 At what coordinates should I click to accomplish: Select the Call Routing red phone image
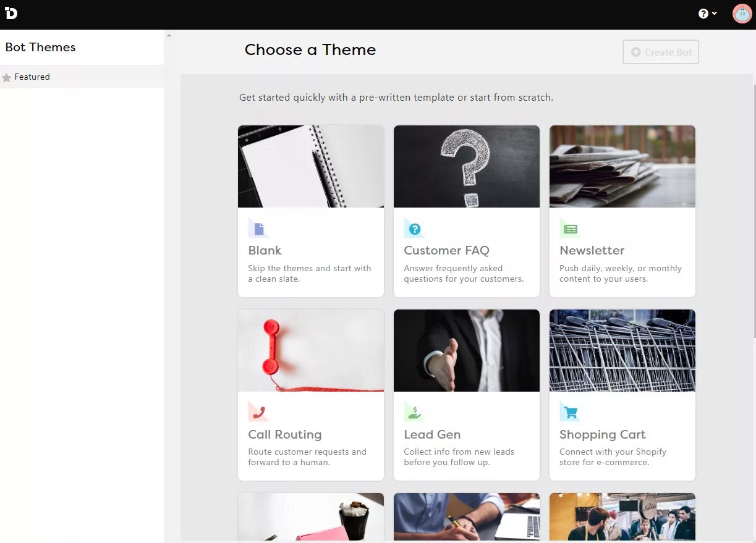[311, 350]
